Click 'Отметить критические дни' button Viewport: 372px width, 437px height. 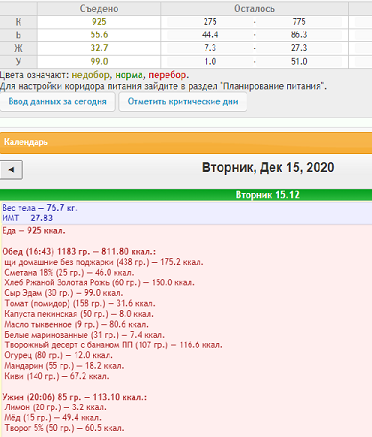tap(183, 102)
